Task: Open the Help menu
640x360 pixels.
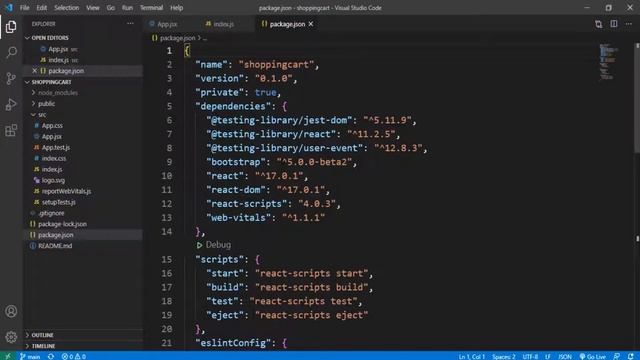Action: point(176,8)
